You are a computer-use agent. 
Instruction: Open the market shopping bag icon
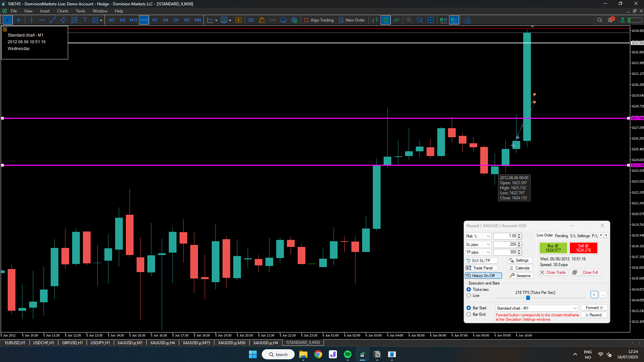click(x=262, y=20)
